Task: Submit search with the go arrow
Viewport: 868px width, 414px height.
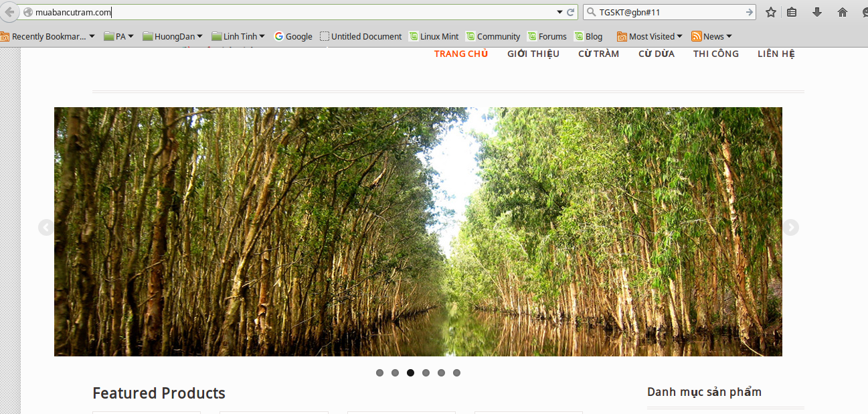Action: coord(750,12)
